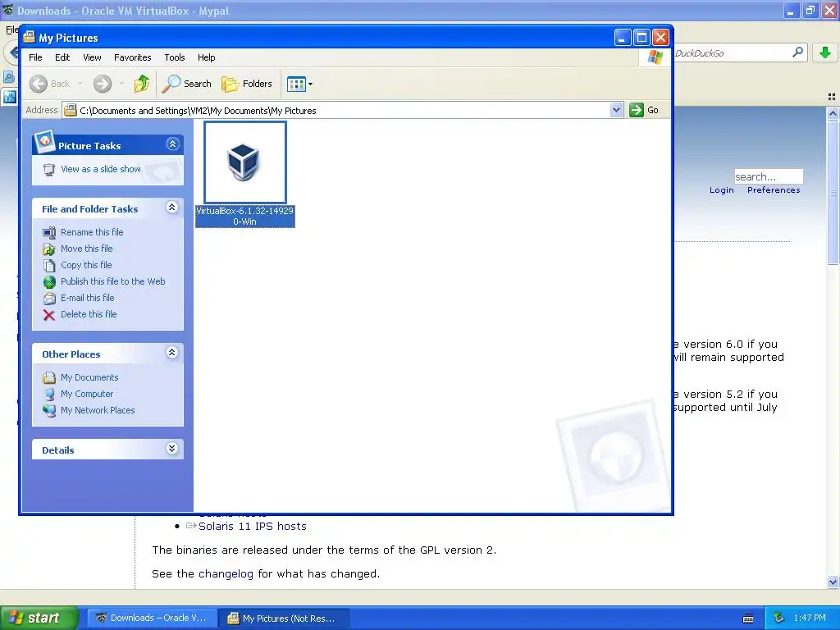Click the slide show monitor icon

48,170
